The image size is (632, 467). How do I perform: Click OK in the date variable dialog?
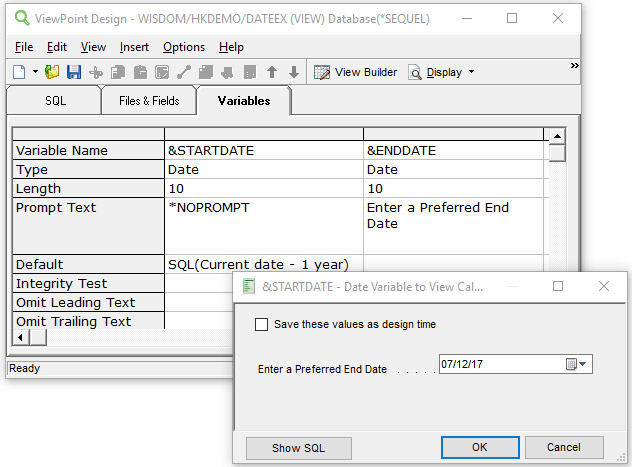[x=480, y=447]
